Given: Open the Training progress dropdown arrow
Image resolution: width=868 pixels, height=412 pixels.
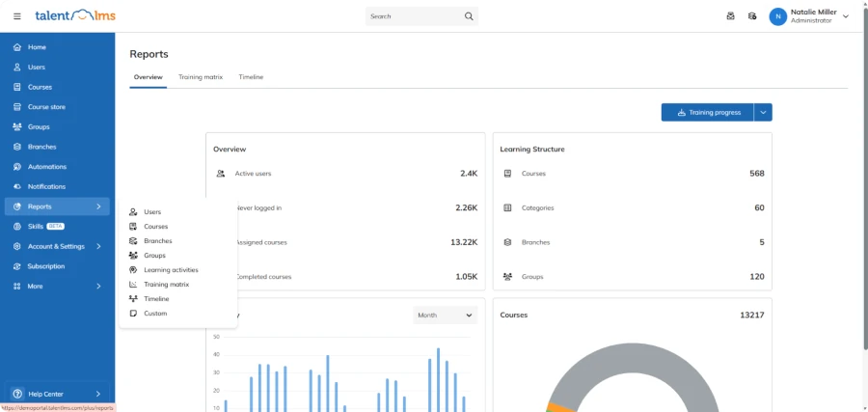Looking at the screenshot, I should 763,113.
